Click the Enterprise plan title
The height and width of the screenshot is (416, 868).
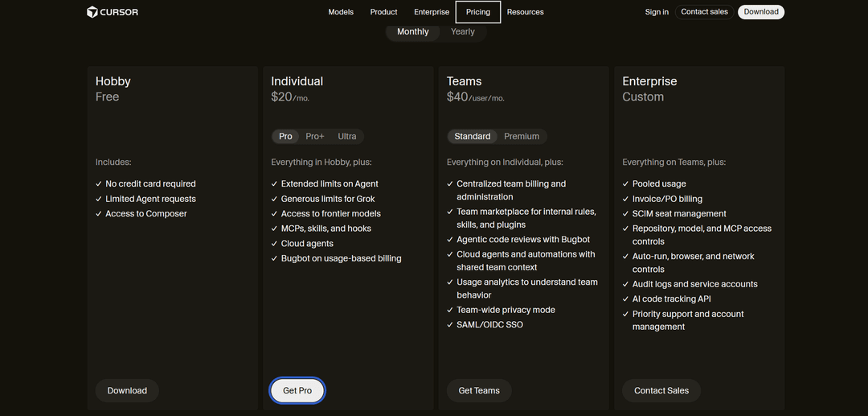(x=649, y=81)
